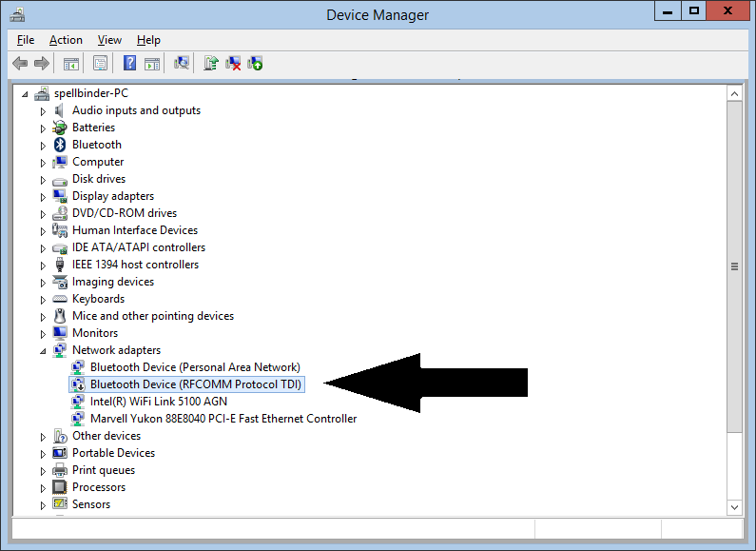Click the vertical scrollbar down arrow
756x551 pixels.
coord(734,506)
